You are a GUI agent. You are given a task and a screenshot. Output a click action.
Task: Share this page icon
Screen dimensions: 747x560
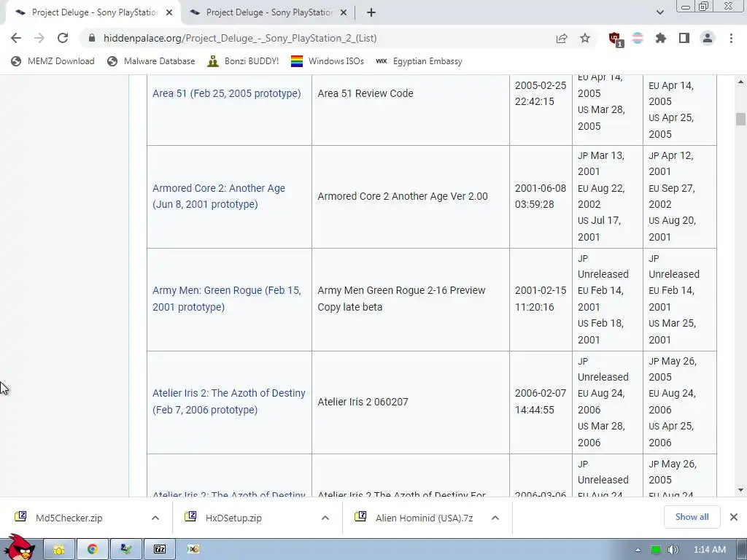tap(562, 38)
